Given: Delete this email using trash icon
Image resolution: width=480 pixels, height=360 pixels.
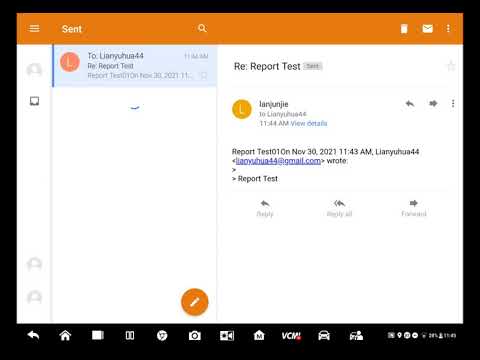Looking at the screenshot, I should pyautogui.click(x=404, y=29).
